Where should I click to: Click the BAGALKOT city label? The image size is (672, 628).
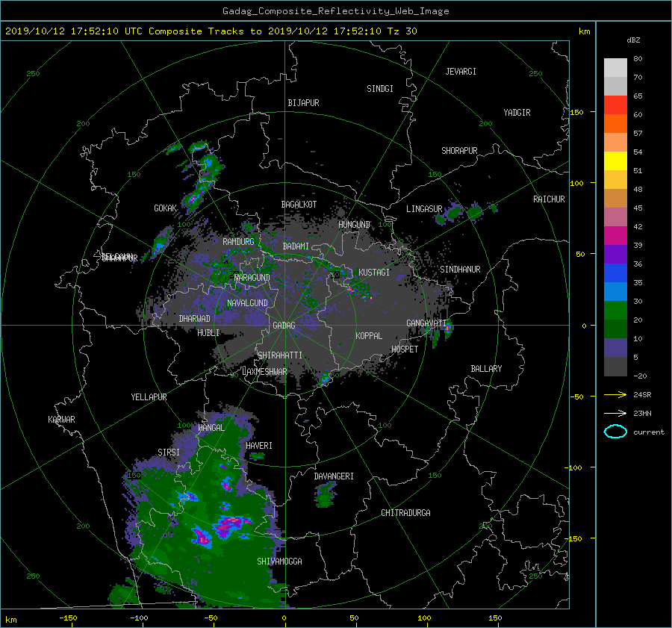[x=299, y=205]
